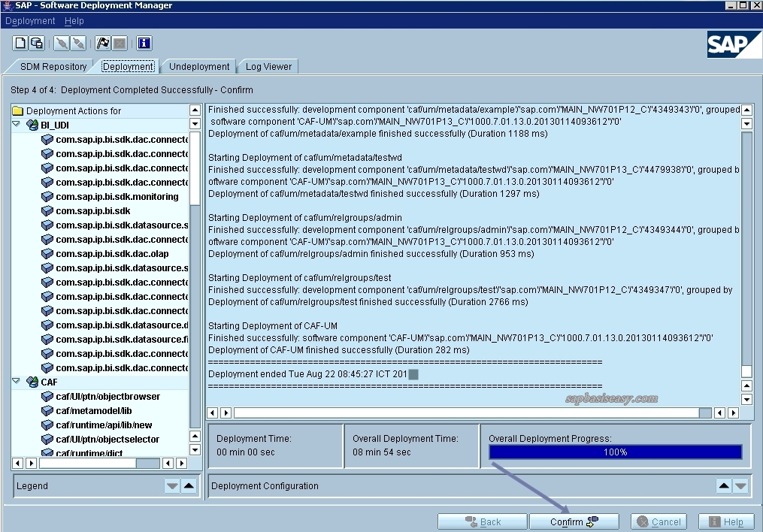Click the 'Legend' panel label
The width and height of the screenshot is (763, 532).
(32, 486)
